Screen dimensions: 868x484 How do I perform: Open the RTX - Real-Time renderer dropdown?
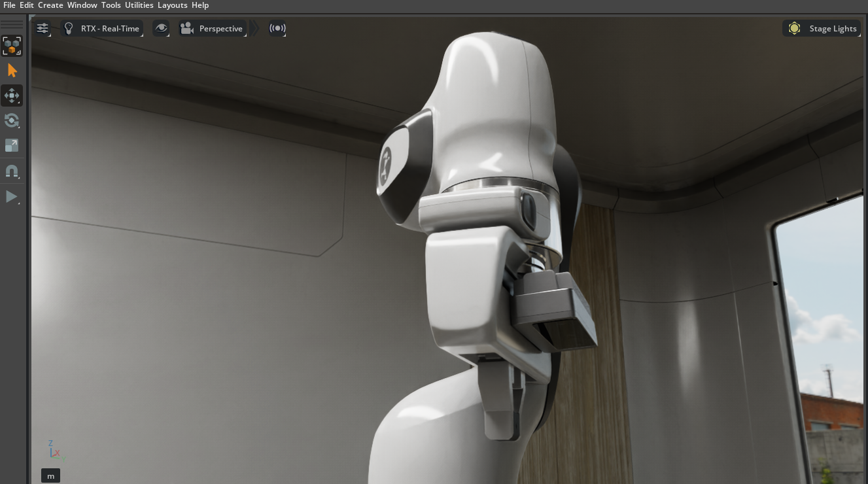tap(102, 28)
